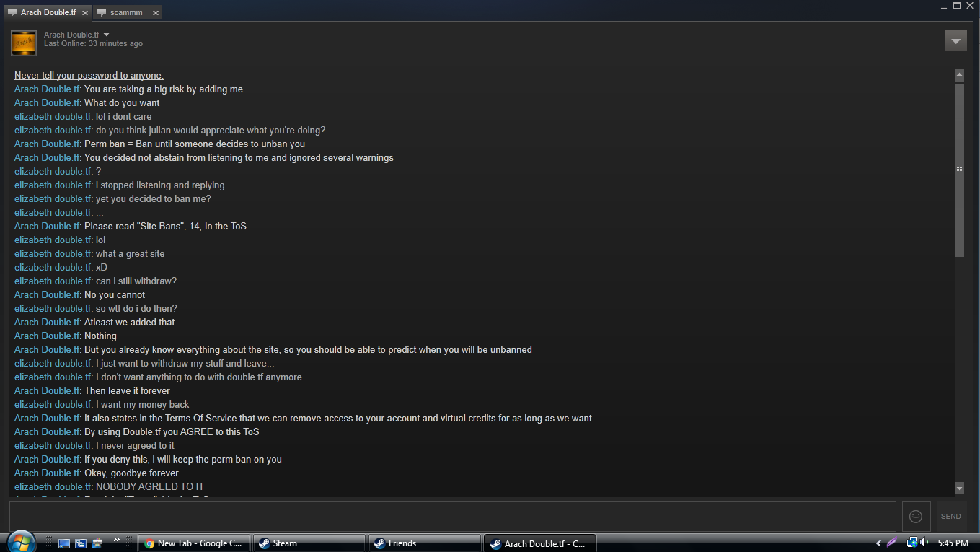
Task: Click the 'Never tell your password to anyone' link
Action: (x=89, y=76)
